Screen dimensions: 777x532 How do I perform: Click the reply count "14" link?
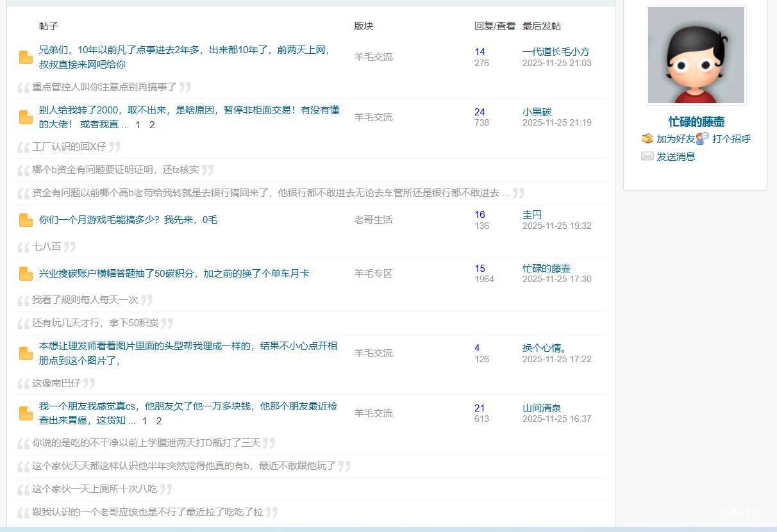click(480, 51)
